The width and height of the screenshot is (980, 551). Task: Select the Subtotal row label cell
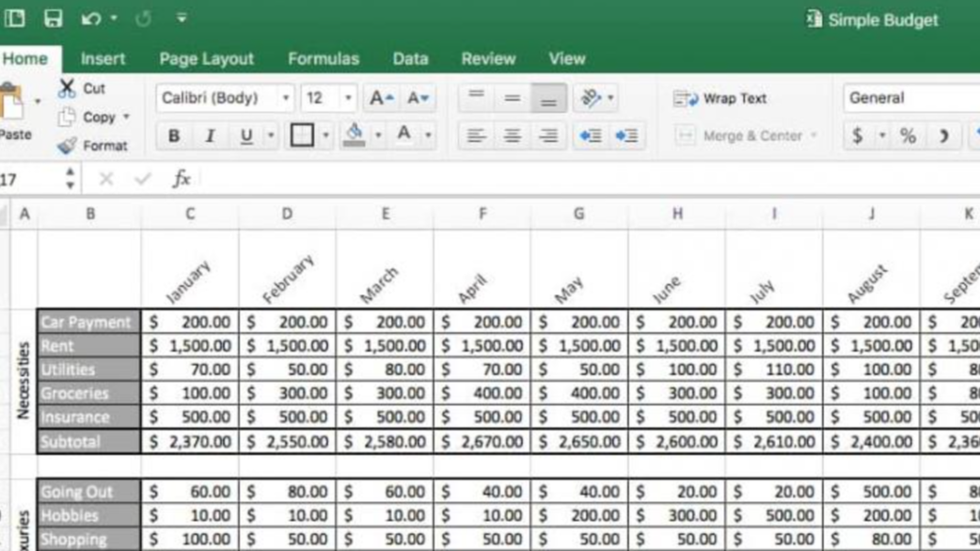coord(88,442)
